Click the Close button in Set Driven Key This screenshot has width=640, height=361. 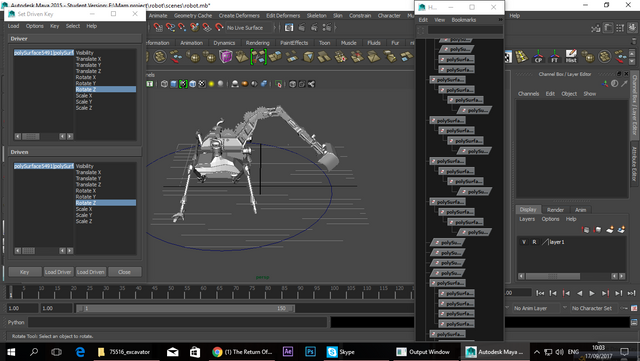pyautogui.click(x=124, y=272)
